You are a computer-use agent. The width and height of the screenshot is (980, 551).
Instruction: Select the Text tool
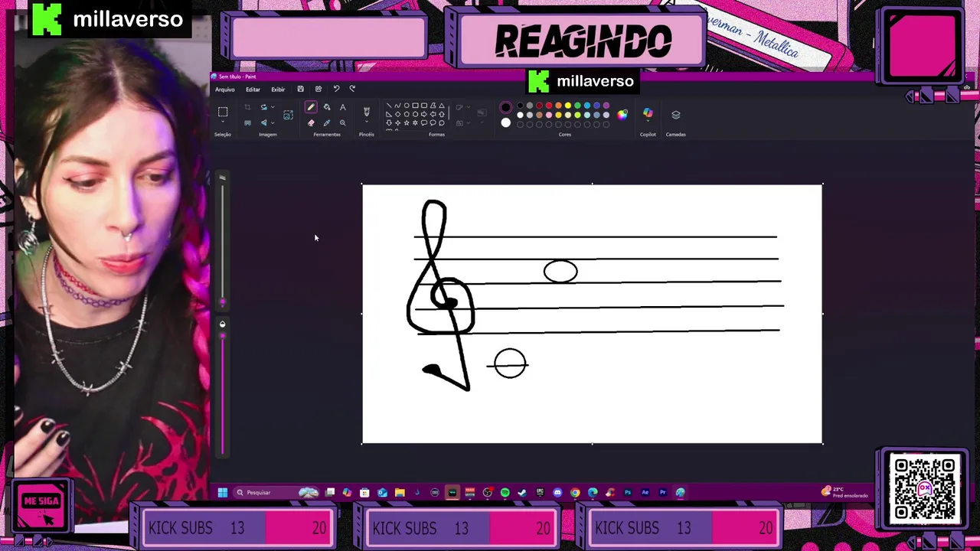[343, 107]
